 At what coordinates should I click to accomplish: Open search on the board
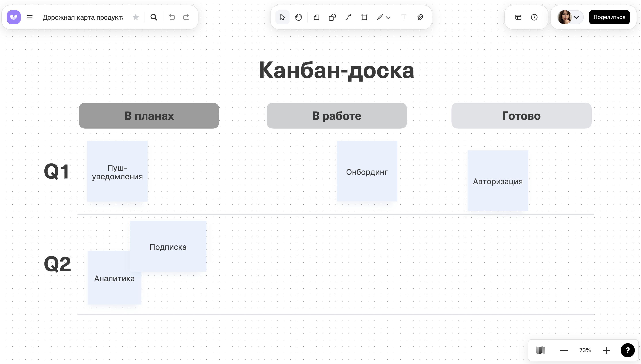pyautogui.click(x=154, y=17)
